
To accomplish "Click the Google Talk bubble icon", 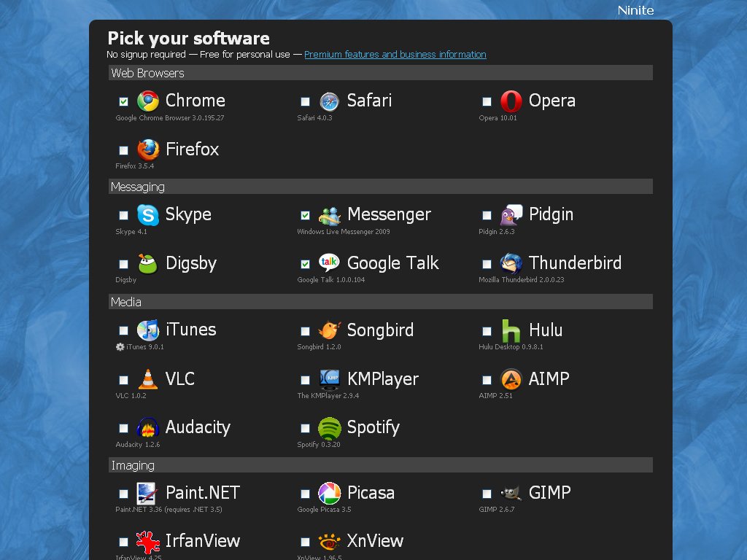I will (x=329, y=262).
